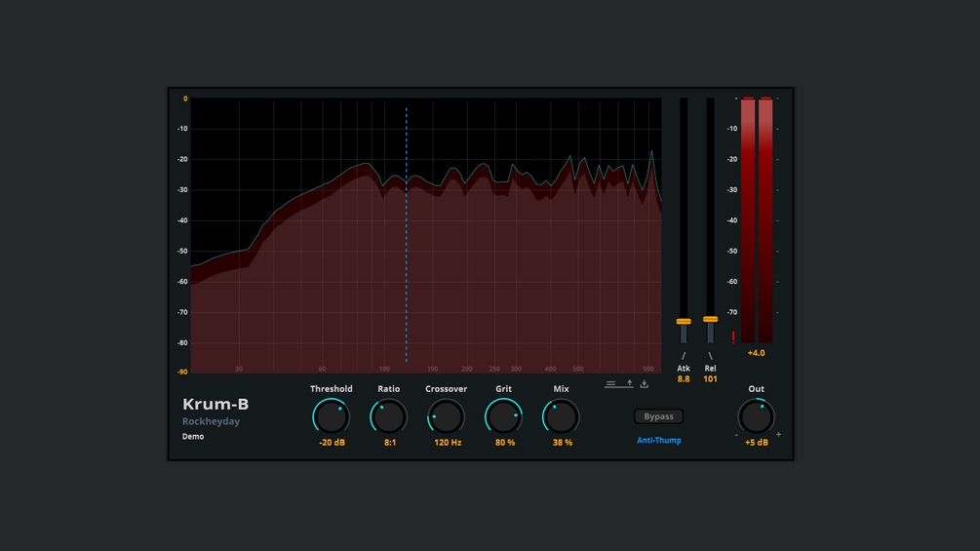This screenshot has height=551, width=980.
Task: Click the 8:1 ratio value
Action: [x=390, y=443]
